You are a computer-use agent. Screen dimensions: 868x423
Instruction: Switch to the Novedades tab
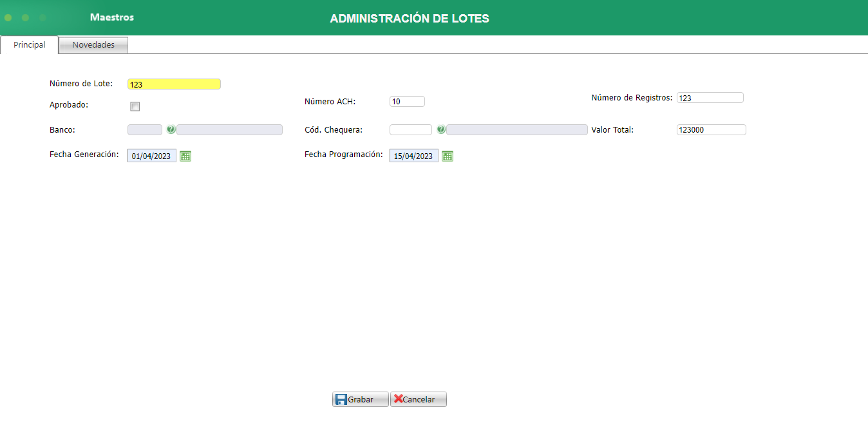pos(93,44)
